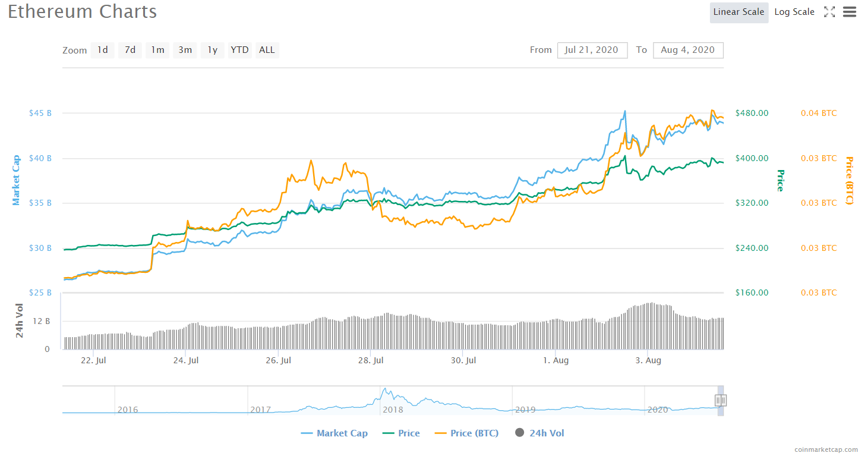Click the $160.00 price axis label
This screenshot has width=868, height=456.
pos(752,293)
